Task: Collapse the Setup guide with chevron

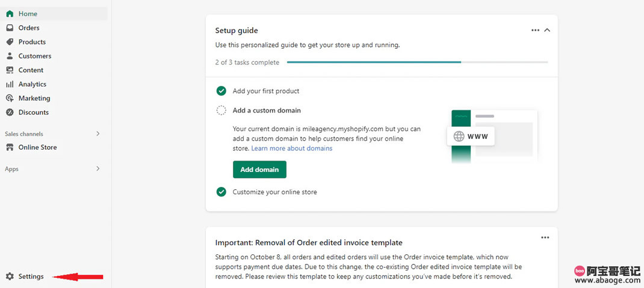Action: click(x=547, y=30)
